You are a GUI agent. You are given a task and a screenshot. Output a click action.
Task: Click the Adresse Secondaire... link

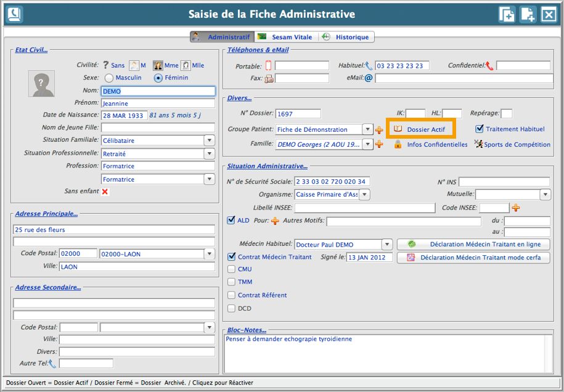pos(48,287)
